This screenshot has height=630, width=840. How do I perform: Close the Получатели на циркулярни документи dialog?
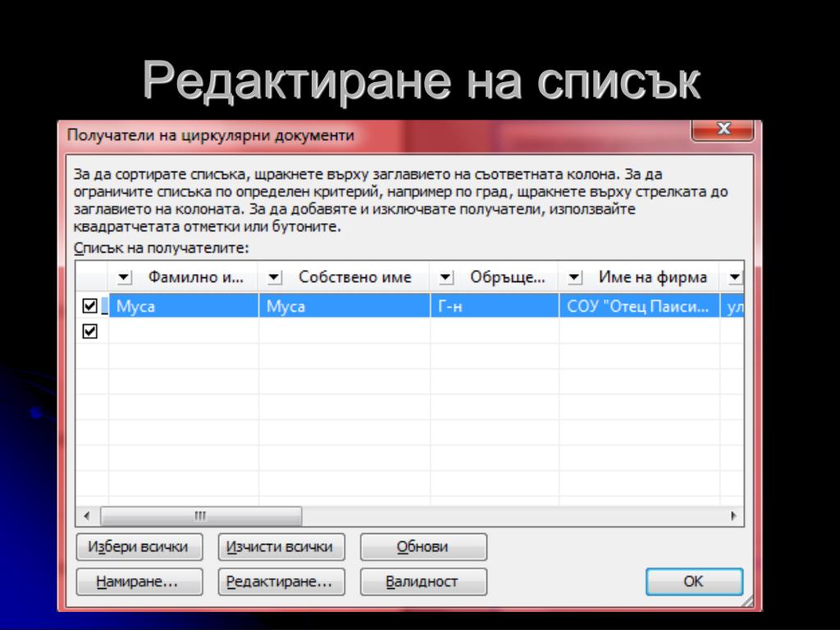pyautogui.click(x=724, y=129)
